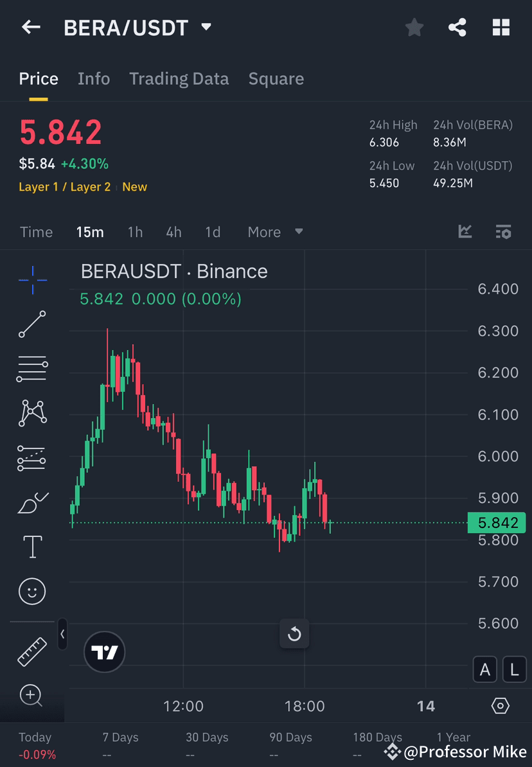The height and width of the screenshot is (767, 532).
Task: Select the crosshair cursor tool
Action: (x=32, y=279)
